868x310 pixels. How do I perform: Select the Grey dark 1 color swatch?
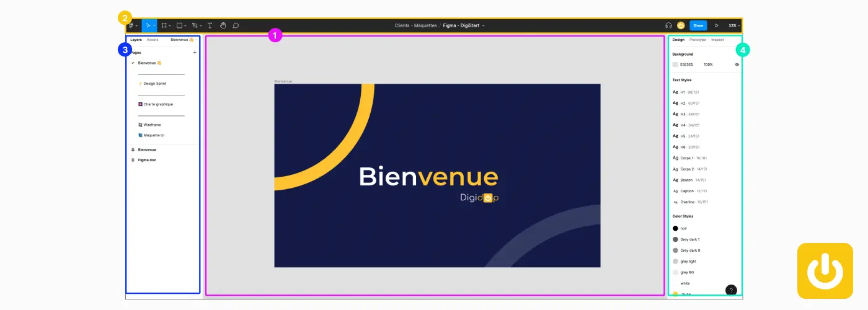(x=675, y=239)
